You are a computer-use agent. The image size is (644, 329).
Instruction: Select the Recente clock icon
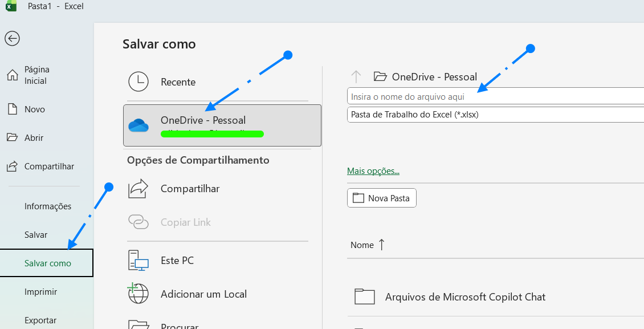click(138, 82)
